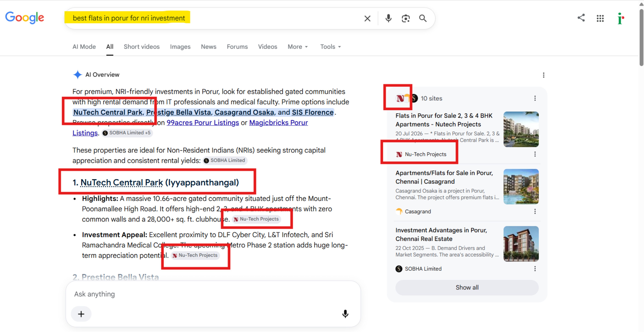Click the Show all button
Screen dimensions: 644x332
tap(467, 288)
